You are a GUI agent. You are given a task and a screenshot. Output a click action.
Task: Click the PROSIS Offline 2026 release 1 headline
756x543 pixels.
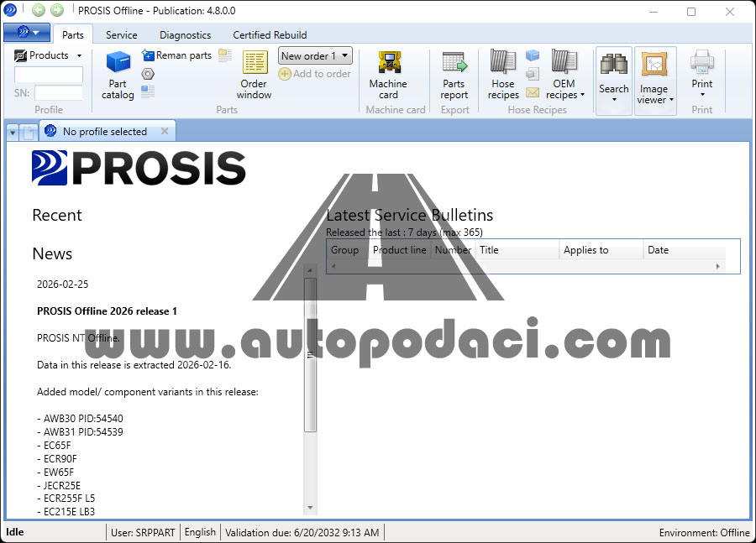[107, 311]
